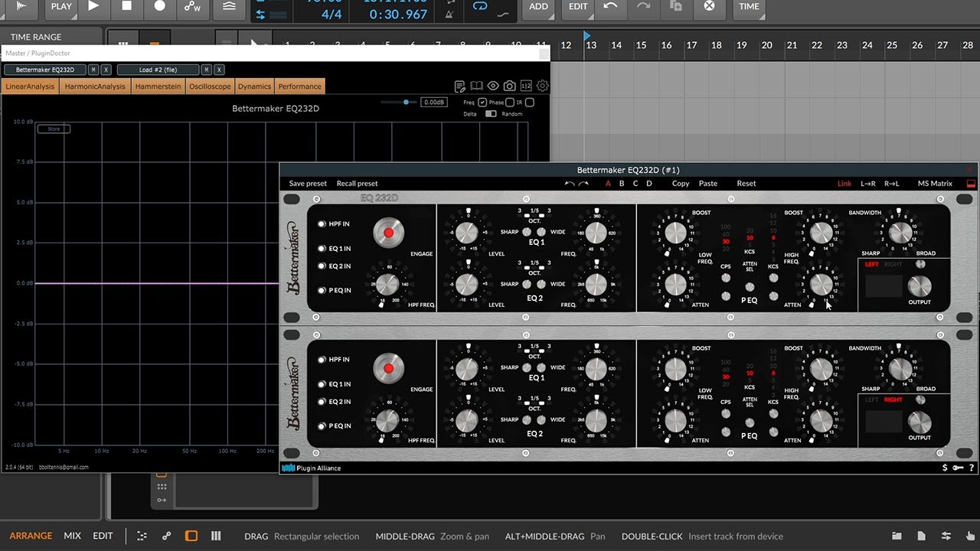Open the Load #2 (file) slot selector
The height and width of the screenshot is (551, 980).
[158, 70]
